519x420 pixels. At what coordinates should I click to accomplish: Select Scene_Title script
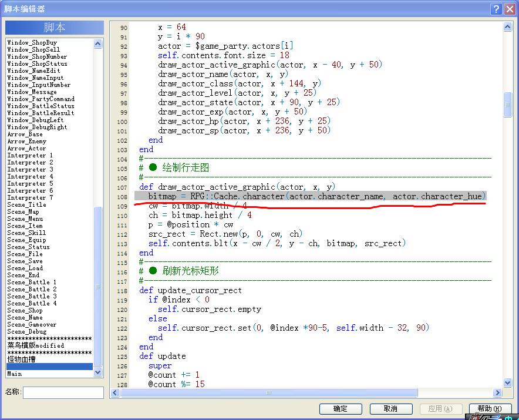(x=27, y=204)
